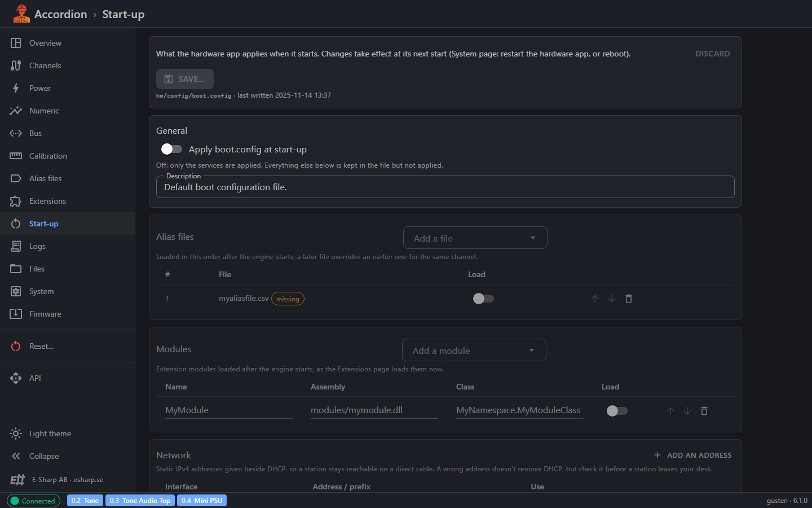Move MyModule row up
The width and height of the screenshot is (812, 508).
[670, 411]
